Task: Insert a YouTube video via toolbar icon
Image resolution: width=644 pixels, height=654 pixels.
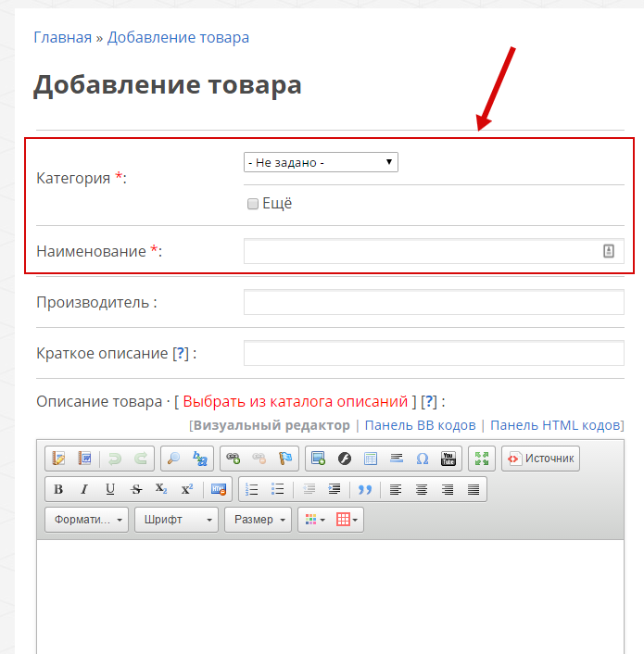Action: (x=448, y=459)
